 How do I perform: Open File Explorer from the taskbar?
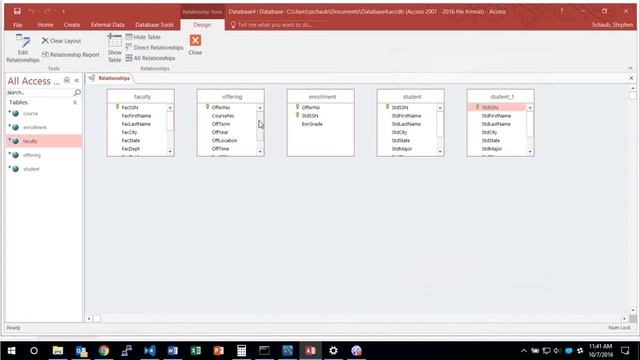point(58,351)
